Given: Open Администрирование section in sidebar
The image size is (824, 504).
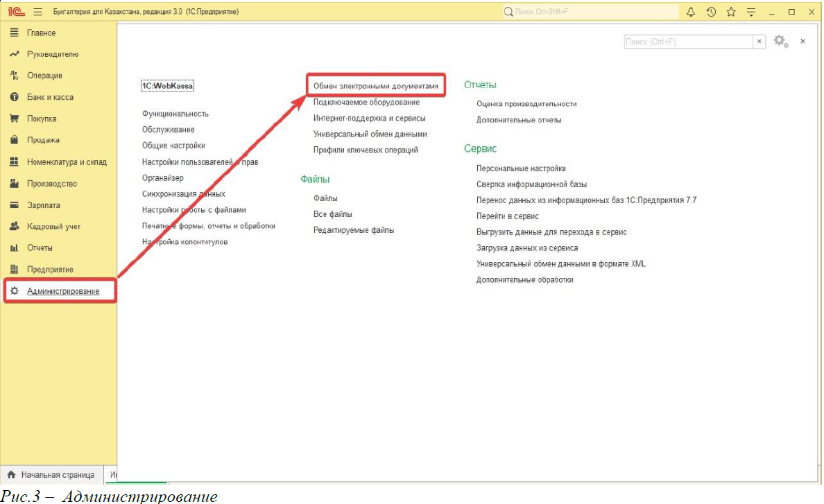Looking at the screenshot, I should (x=62, y=291).
